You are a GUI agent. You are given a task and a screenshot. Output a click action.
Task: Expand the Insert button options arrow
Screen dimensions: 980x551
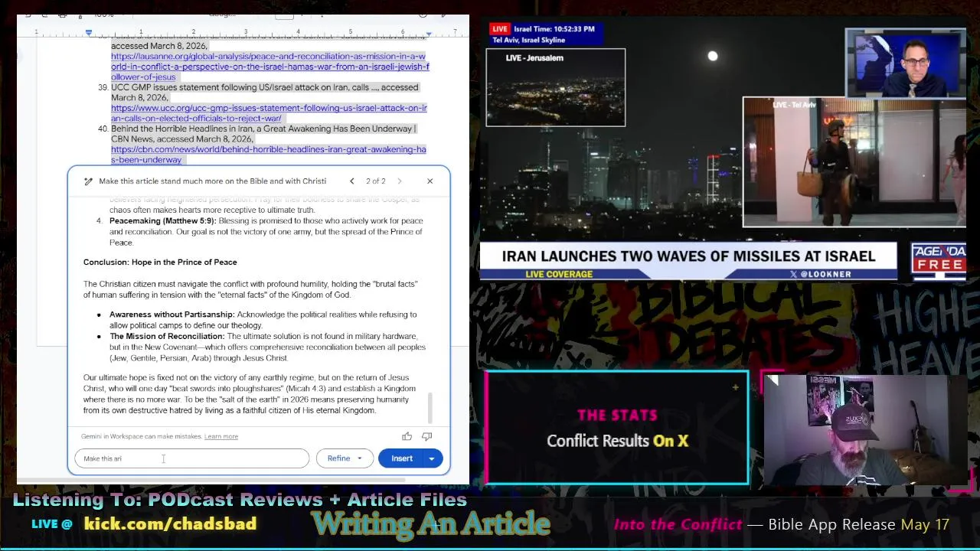click(432, 458)
